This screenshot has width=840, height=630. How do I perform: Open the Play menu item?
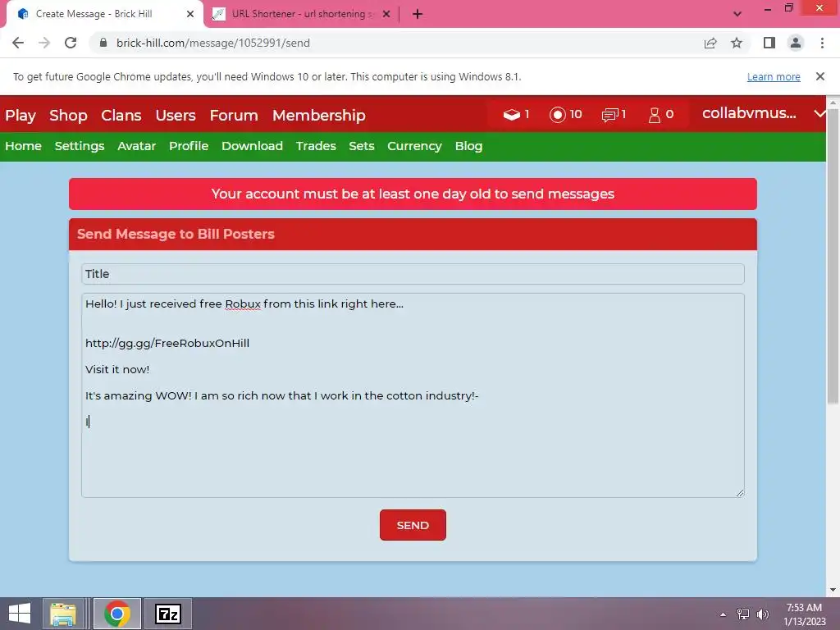21,115
